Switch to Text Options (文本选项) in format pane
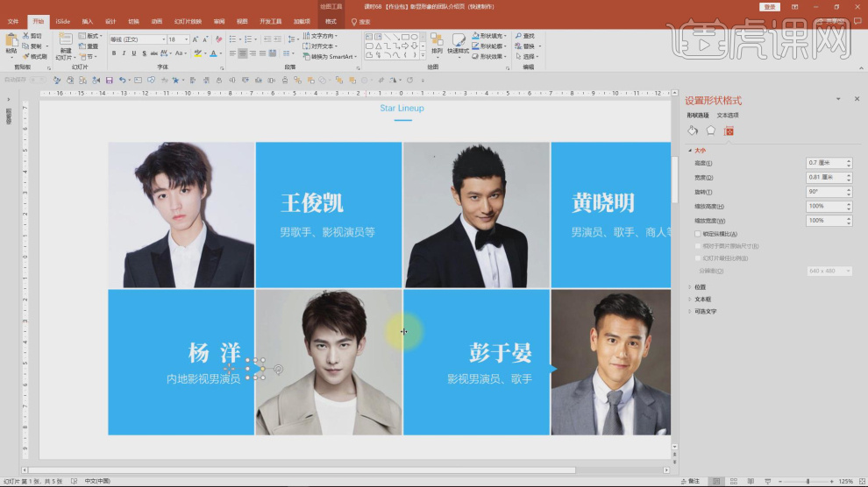Viewport: 868px width, 487px height. point(728,115)
